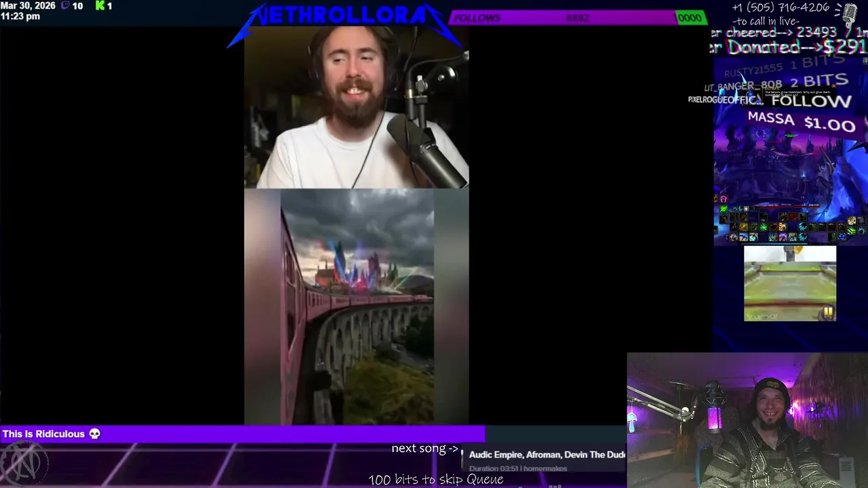Click the 'Donated-->$291' ticker text
The width and height of the screenshot is (868, 488).
pyautogui.click(x=796, y=47)
